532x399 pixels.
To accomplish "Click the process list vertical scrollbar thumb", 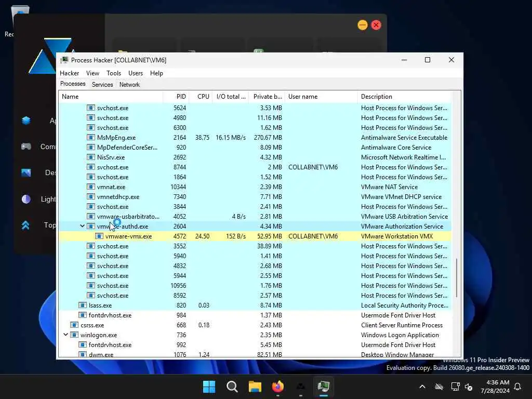I will [456, 277].
